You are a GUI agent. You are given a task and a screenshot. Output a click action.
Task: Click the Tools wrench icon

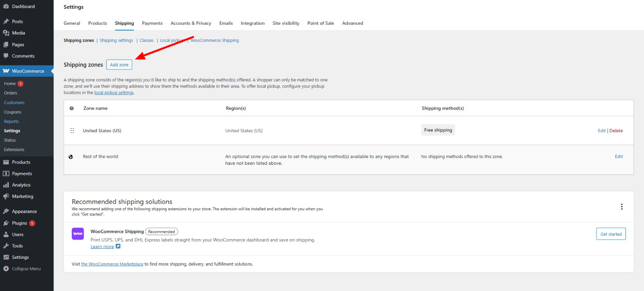[x=6, y=246]
